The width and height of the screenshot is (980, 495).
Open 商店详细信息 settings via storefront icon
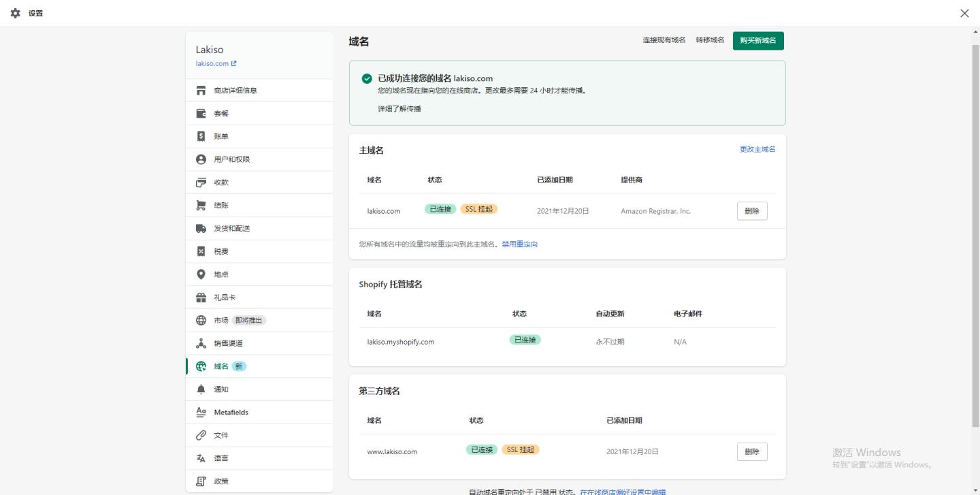pos(236,90)
